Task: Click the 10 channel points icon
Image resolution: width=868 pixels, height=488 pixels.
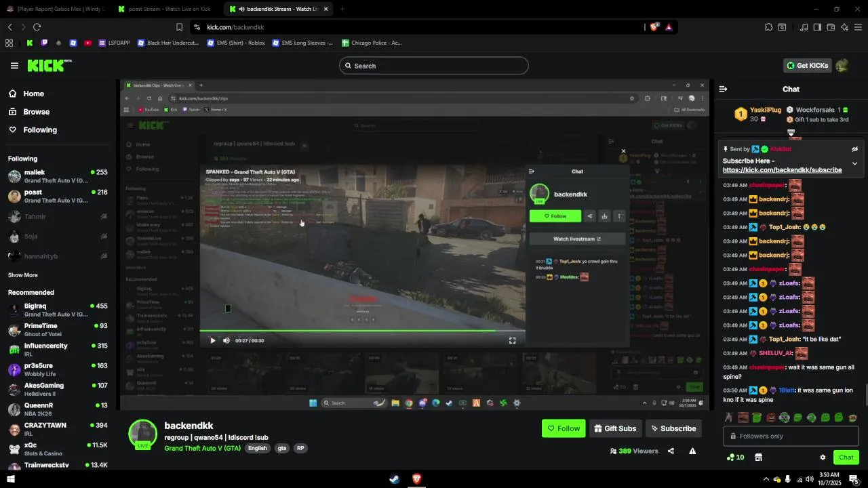Action: click(x=735, y=457)
